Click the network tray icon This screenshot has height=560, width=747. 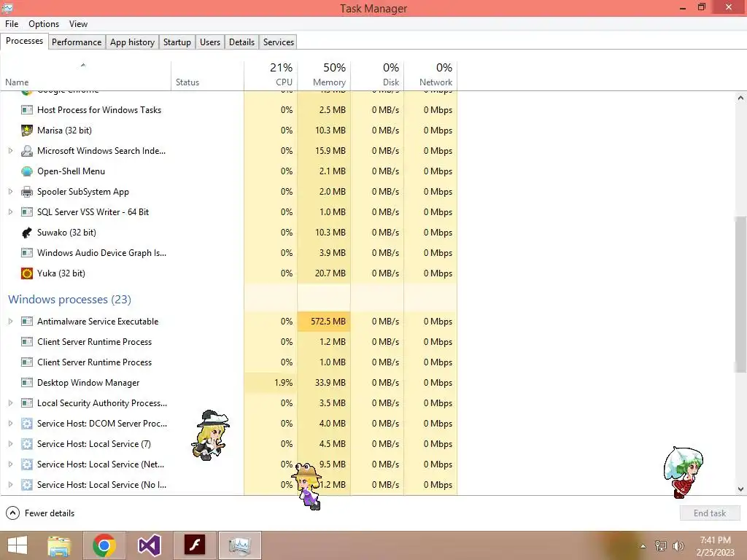661,546
